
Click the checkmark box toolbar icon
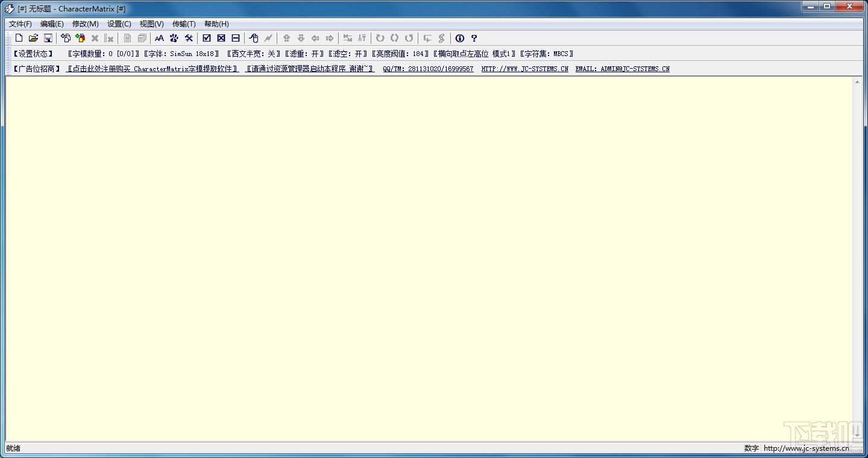207,38
